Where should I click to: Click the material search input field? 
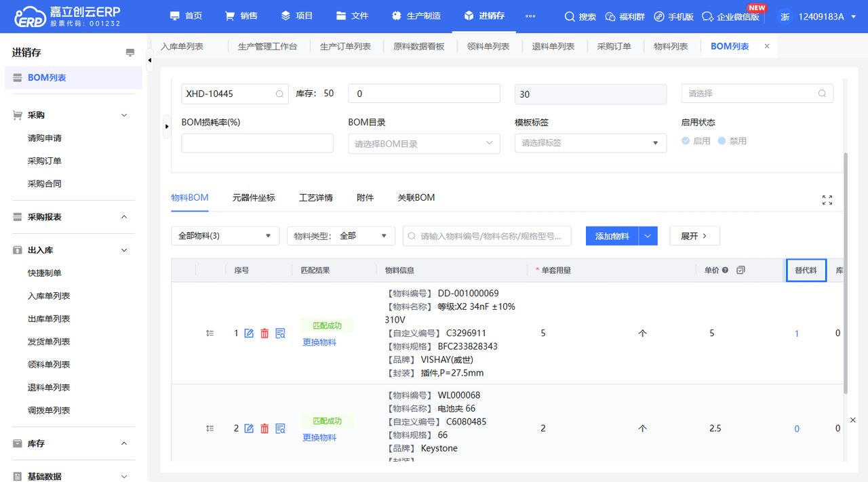coord(487,236)
